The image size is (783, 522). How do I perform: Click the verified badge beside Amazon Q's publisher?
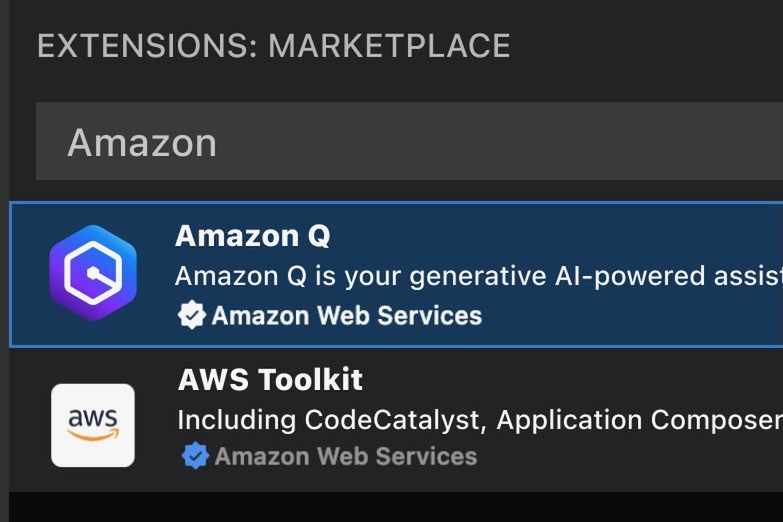[191, 315]
